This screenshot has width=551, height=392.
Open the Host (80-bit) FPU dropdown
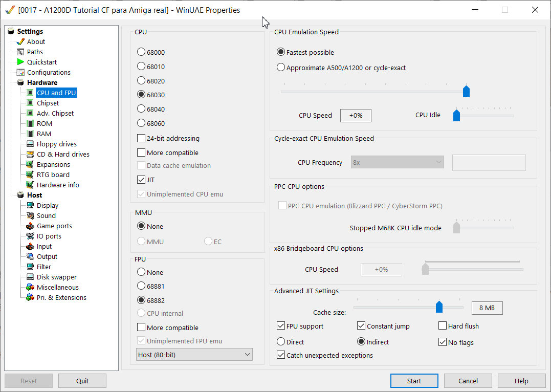coord(194,354)
